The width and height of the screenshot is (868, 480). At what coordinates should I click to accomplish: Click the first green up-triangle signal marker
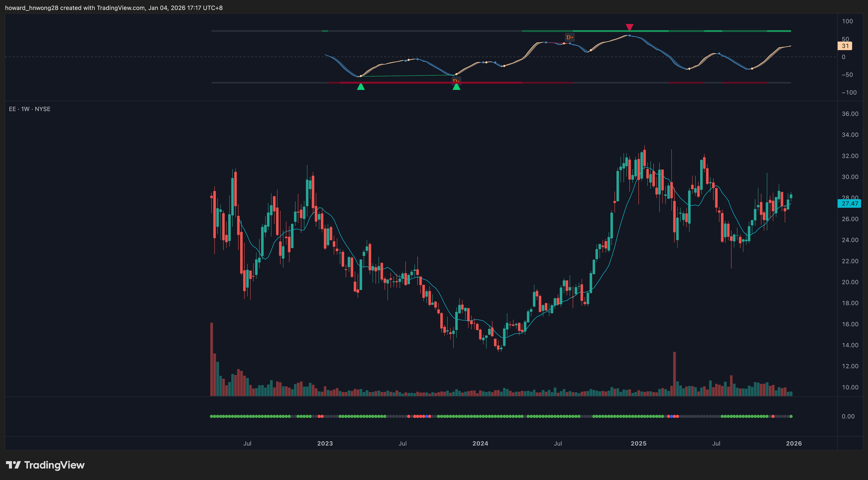[361, 87]
